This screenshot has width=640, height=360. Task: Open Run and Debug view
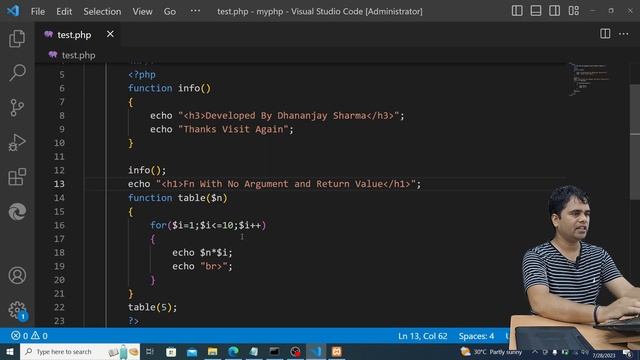click(17, 142)
